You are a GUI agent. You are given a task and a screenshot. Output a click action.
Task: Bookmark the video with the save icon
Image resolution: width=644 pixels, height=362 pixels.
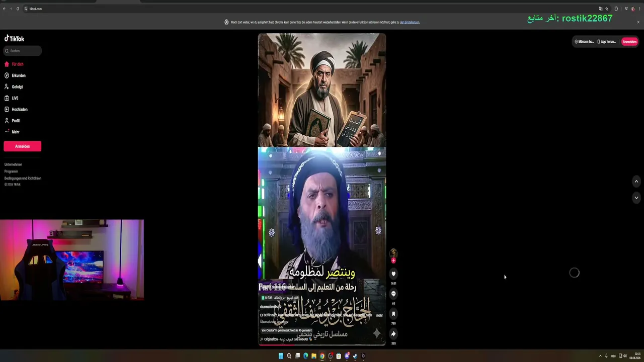click(x=393, y=314)
